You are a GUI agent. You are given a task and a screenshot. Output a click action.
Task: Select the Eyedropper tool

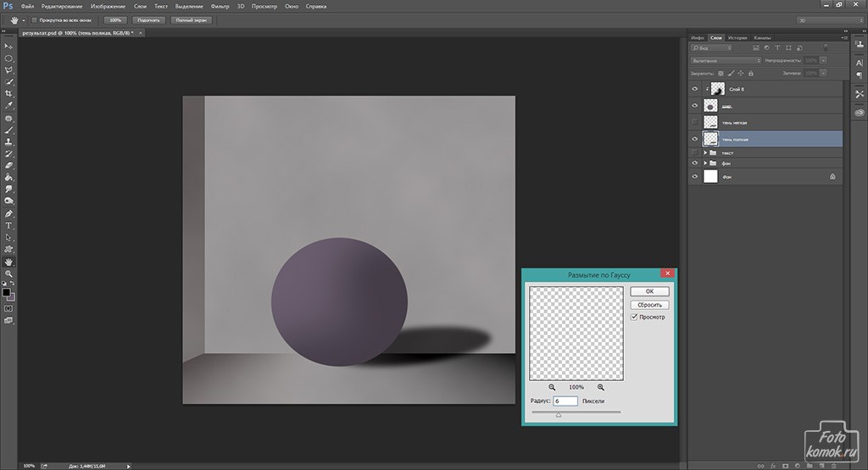8,106
